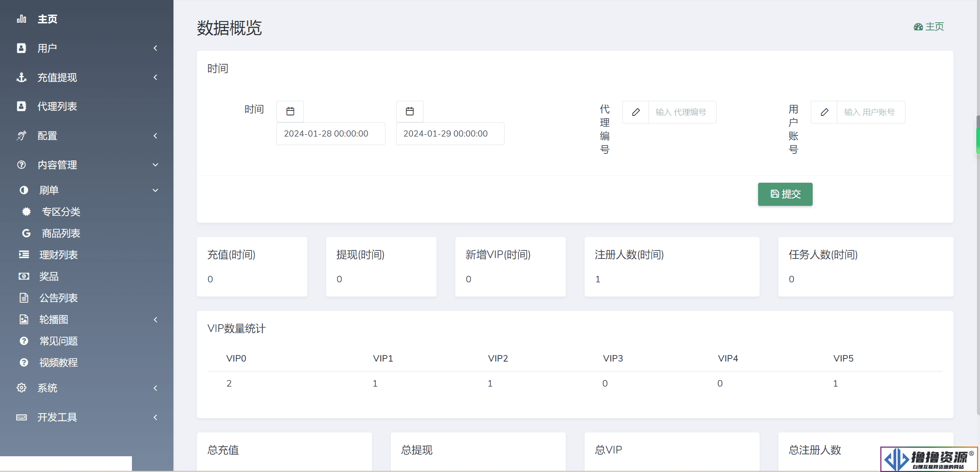Click the 主页 breadcrumb link
The image size is (980, 472).
coord(935,27)
